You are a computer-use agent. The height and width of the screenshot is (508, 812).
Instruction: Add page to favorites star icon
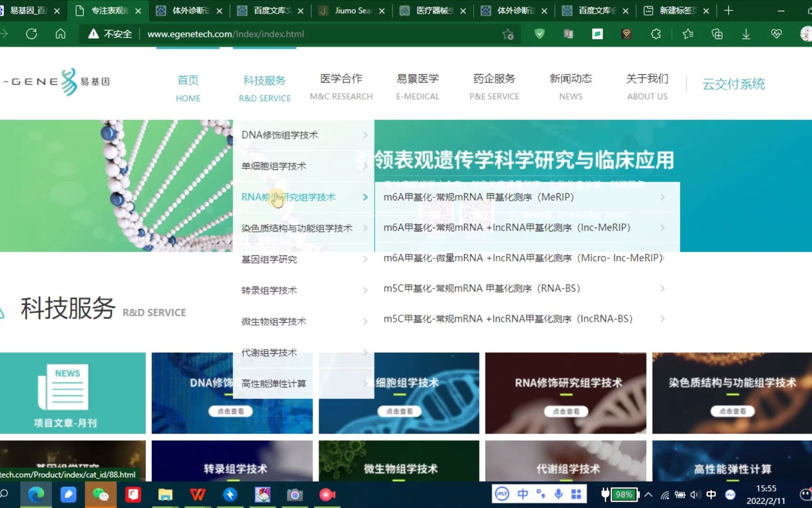pyautogui.click(x=508, y=34)
